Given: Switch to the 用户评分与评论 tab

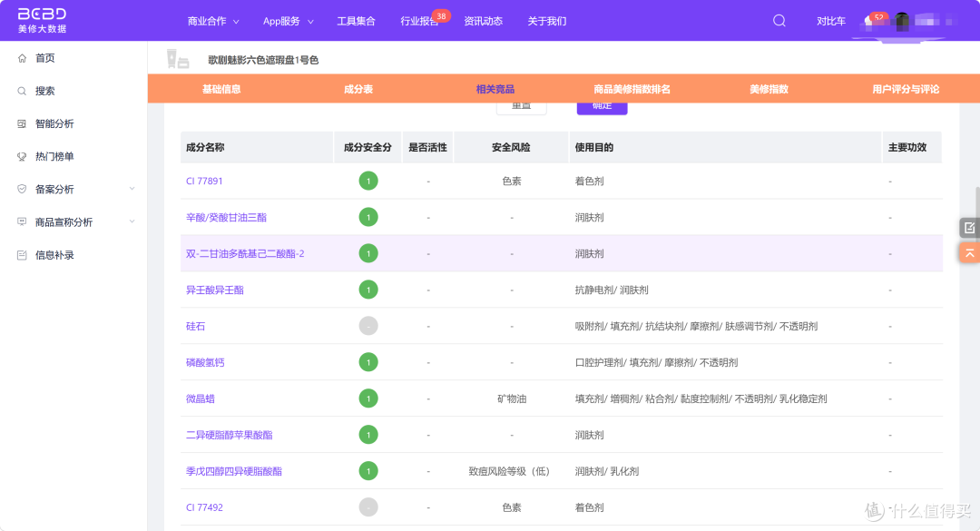Looking at the screenshot, I should coord(906,89).
